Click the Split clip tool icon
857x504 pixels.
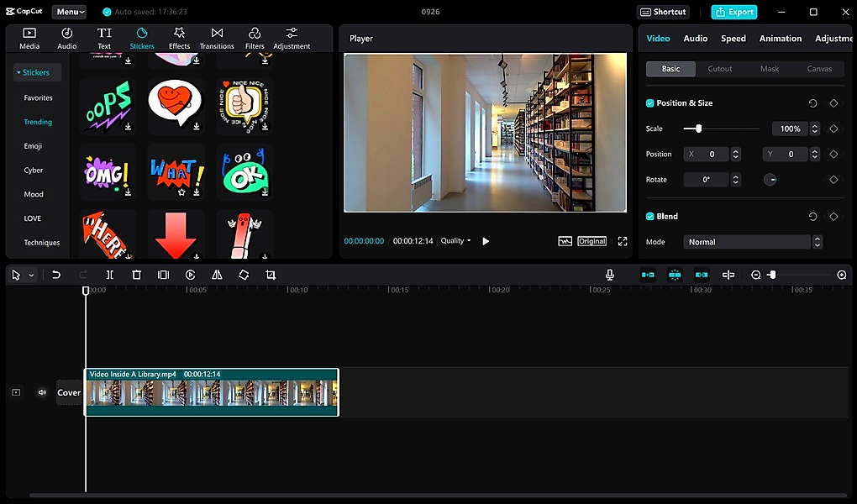coord(109,275)
